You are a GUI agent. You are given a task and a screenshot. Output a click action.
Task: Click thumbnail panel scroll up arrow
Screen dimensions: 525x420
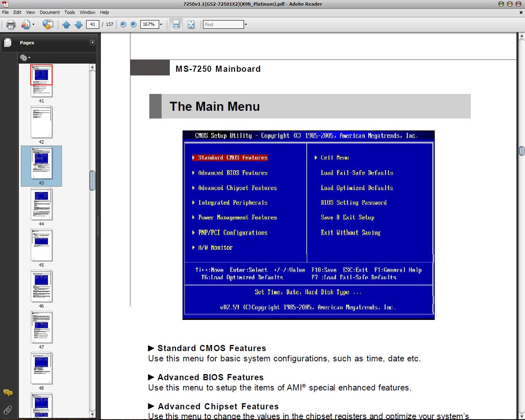(x=92, y=67)
